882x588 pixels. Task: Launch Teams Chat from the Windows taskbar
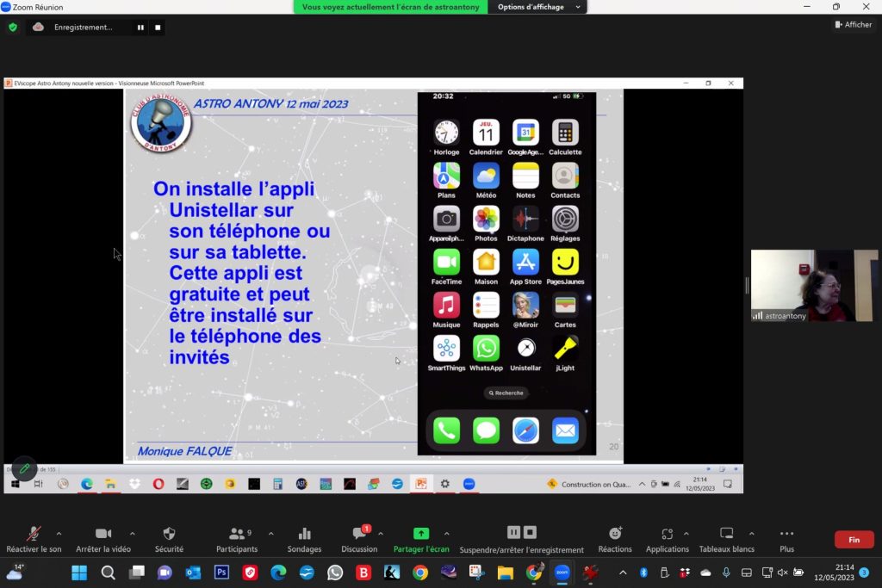tap(165, 573)
